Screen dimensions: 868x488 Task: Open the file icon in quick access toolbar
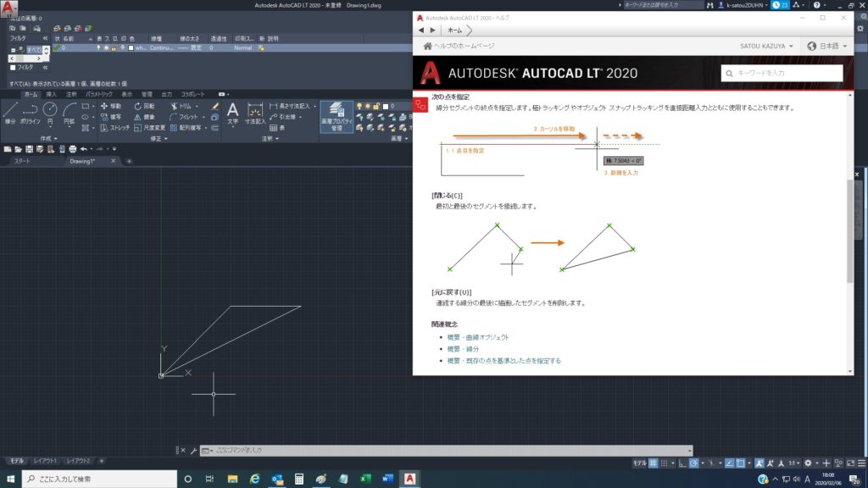[19, 149]
